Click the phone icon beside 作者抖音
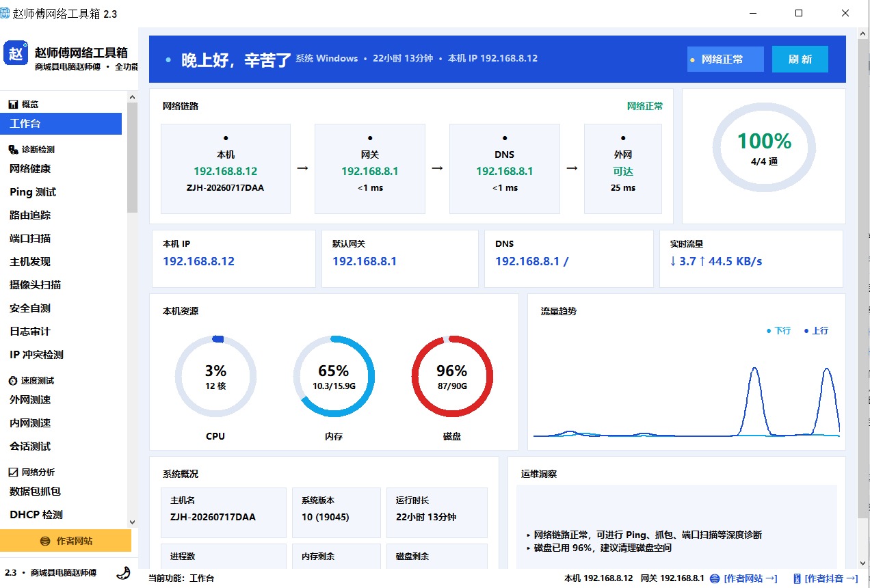The height and width of the screenshot is (588, 870). [797, 578]
